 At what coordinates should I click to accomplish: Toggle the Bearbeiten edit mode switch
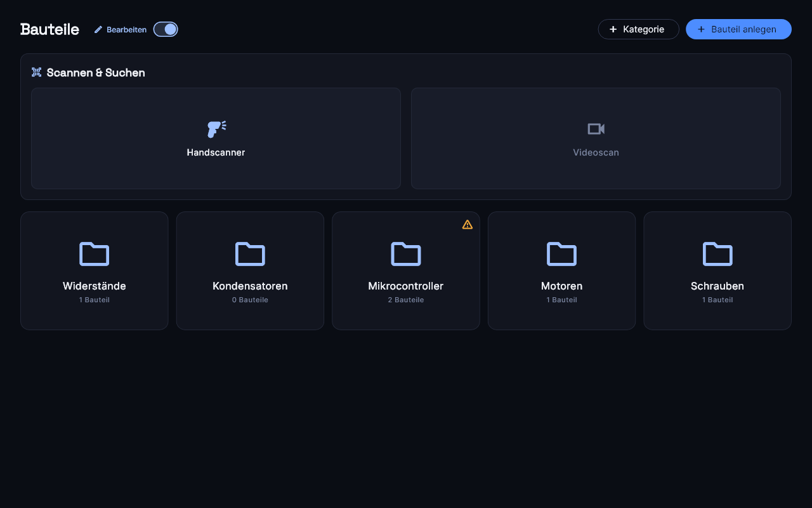click(x=166, y=29)
